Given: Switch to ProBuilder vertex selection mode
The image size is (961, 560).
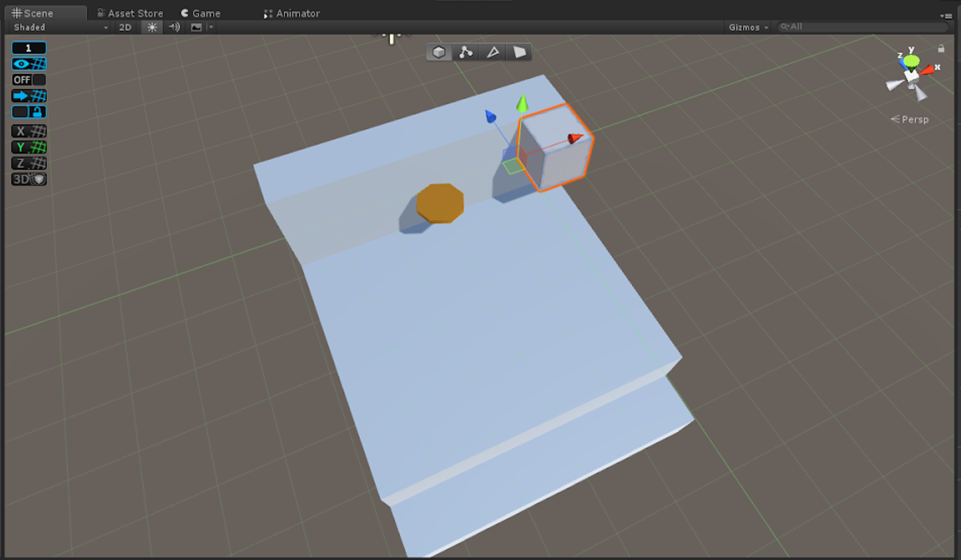Looking at the screenshot, I should pyautogui.click(x=466, y=52).
